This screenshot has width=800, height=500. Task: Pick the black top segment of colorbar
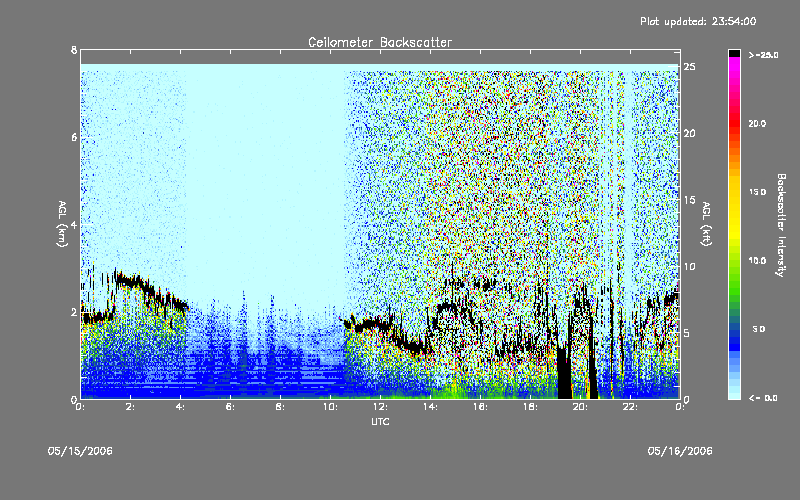pyautogui.click(x=734, y=53)
